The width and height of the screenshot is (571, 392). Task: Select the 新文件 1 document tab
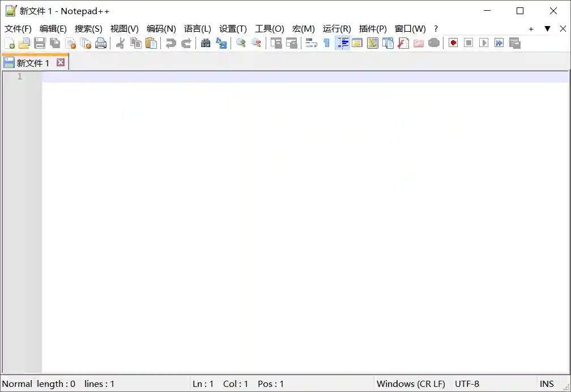[x=32, y=63]
